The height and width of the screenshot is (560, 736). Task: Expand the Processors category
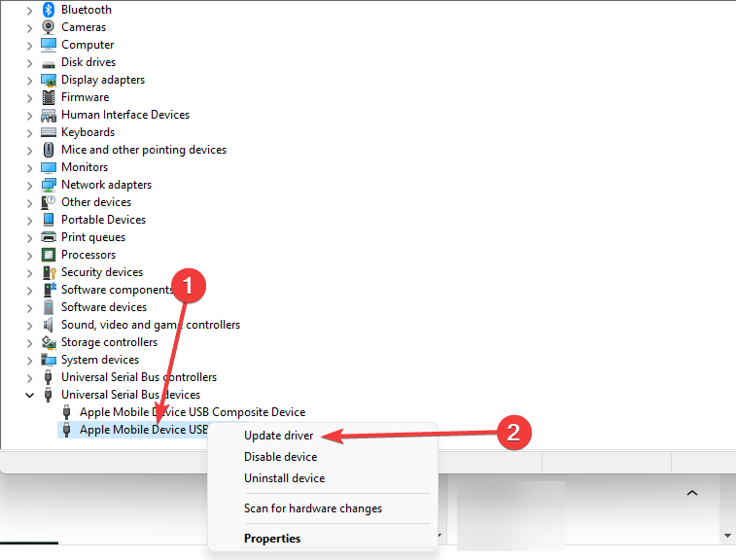(29, 256)
